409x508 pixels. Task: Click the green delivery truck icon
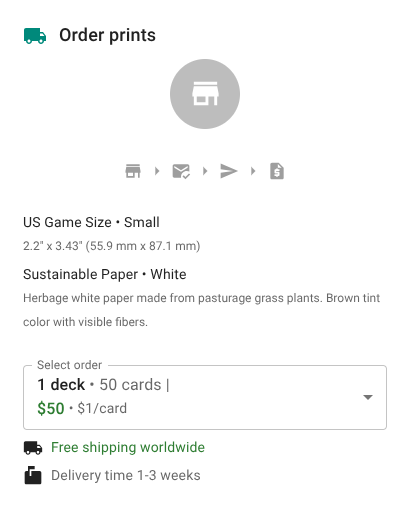point(35,36)
